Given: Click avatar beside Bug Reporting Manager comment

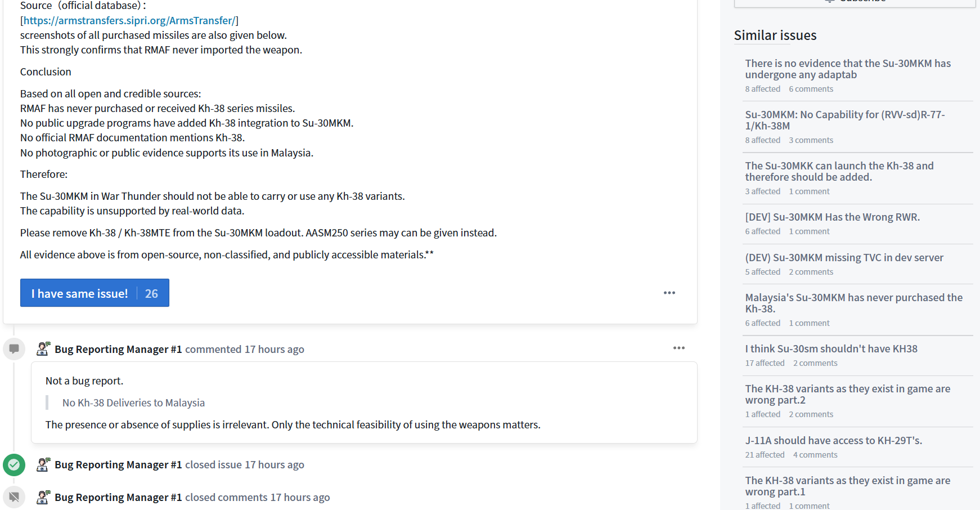Looking at the screenshot, I should pos(43,349).
